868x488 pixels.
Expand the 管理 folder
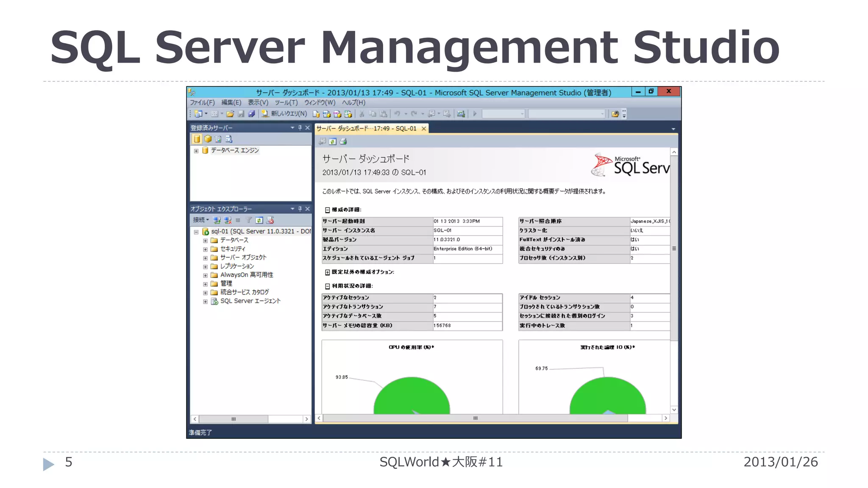point(205,284)
